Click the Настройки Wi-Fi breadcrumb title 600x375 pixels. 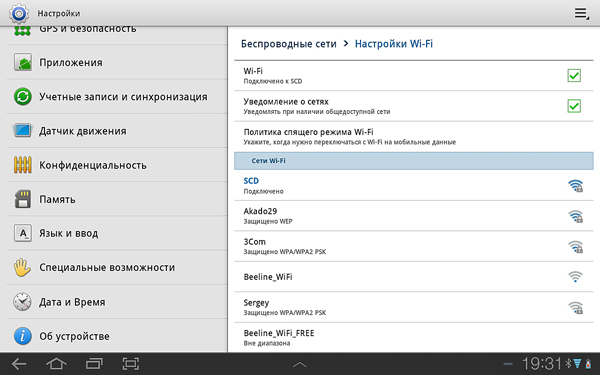pos(394,44)
